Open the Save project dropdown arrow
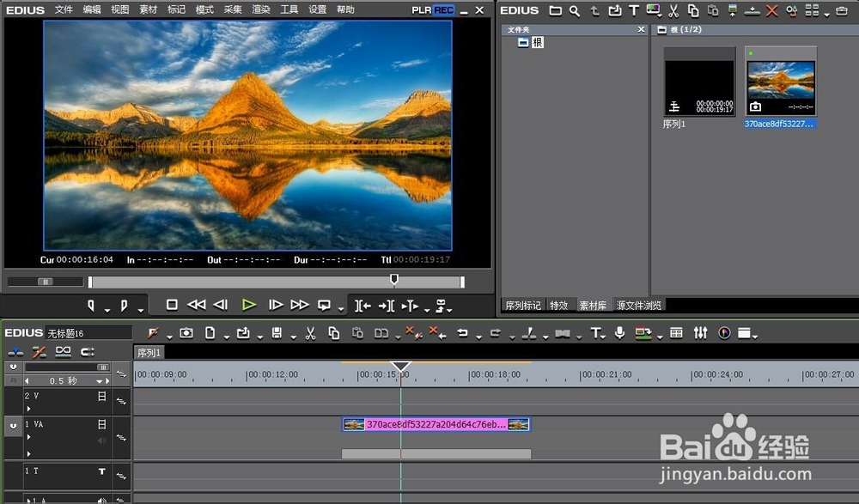The width and height of the screenshot is (859, 504). coord(293,337)
